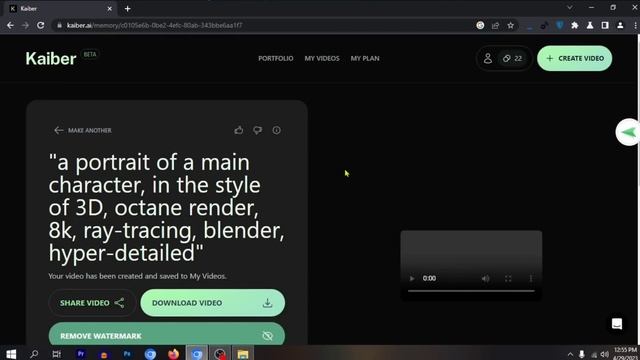Viewport: 640px width, 360px height.
Task: Click the green paper plane side widget
Action: [x=628, y=132]
